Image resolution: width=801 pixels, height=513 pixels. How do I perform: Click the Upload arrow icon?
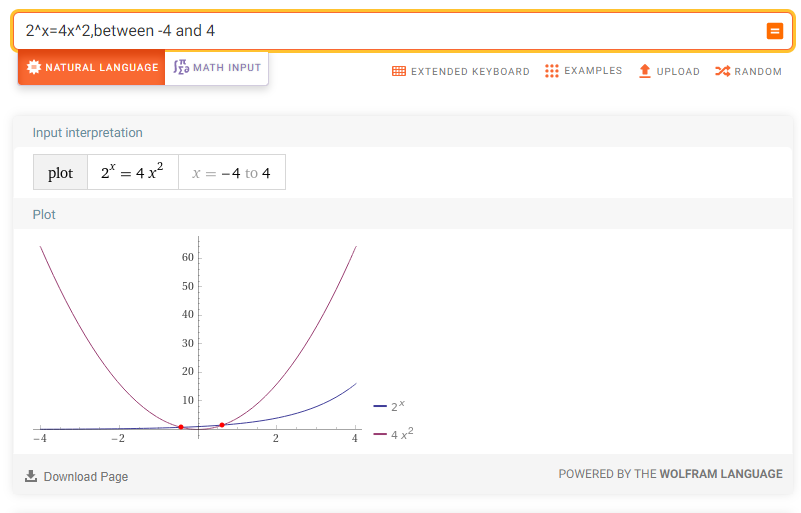[x=645, y=71]
